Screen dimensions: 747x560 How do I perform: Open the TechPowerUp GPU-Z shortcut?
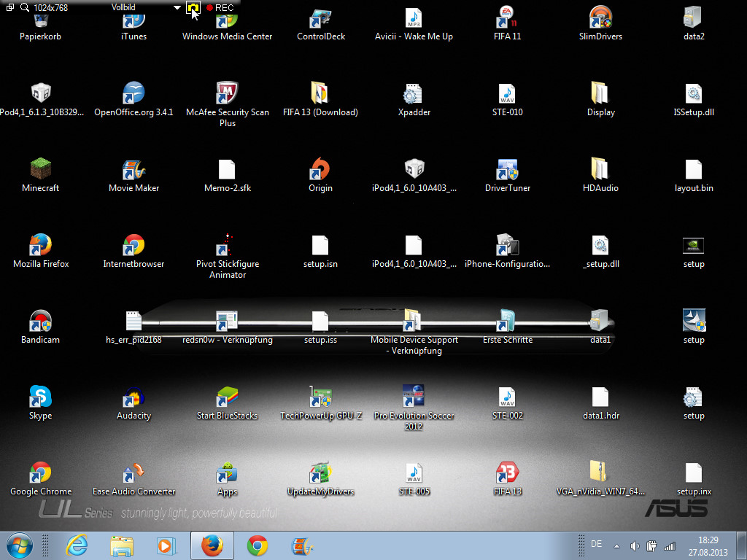[321, 402]
